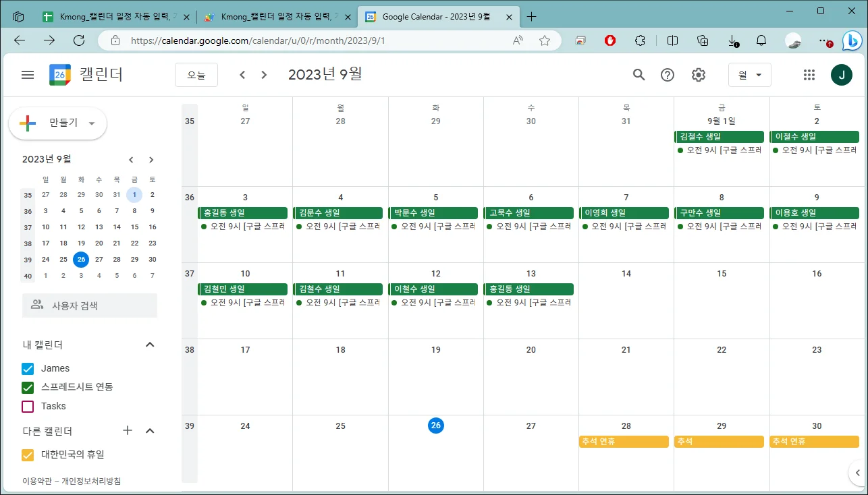
Task: Switch to the first Kmong spreadsheet tab
Action: tap(115, 16)
